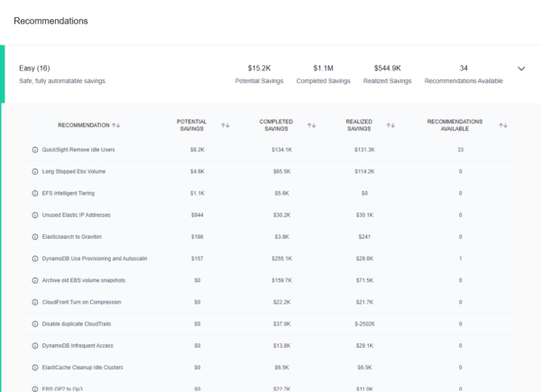Sort by Completed Savings column arrows
541x392 pixels.
pyautogui.click(x=311, y=125)
